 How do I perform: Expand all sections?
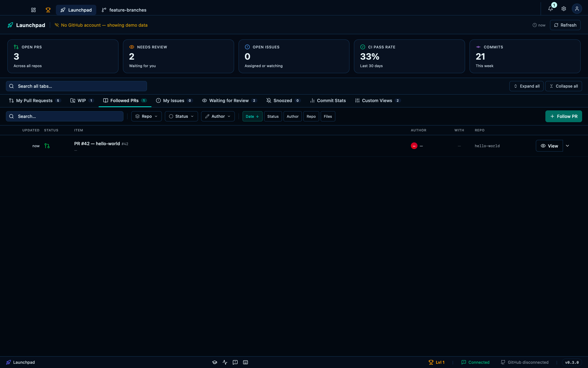[x=526, y=86]
